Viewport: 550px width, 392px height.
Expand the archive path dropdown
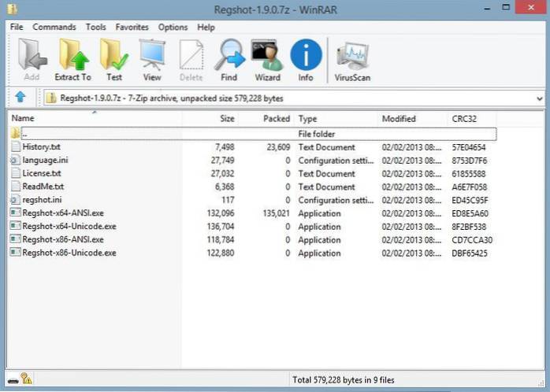click(x=539, y=98)
